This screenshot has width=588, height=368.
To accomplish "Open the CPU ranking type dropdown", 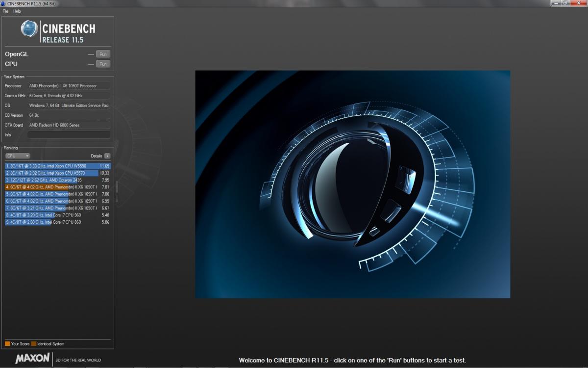I will [x=18, y=156].
